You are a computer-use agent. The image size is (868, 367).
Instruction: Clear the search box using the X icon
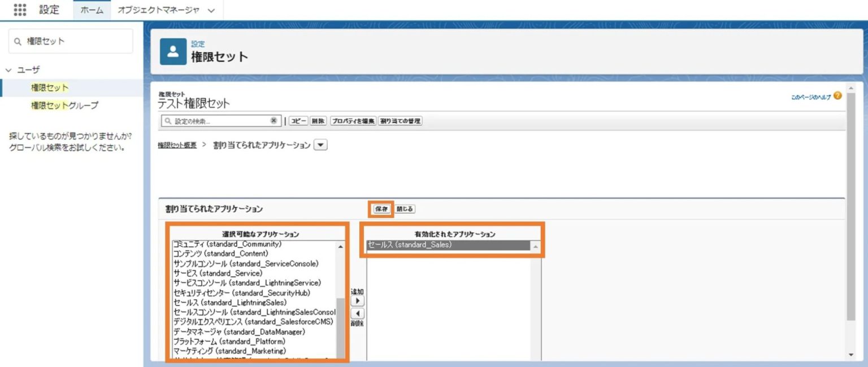[274, 120]
